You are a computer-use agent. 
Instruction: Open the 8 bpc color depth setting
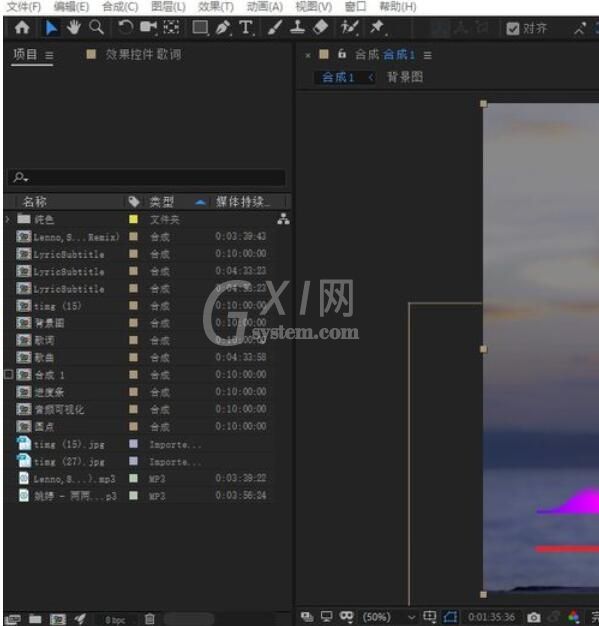[x=115, y=620]
